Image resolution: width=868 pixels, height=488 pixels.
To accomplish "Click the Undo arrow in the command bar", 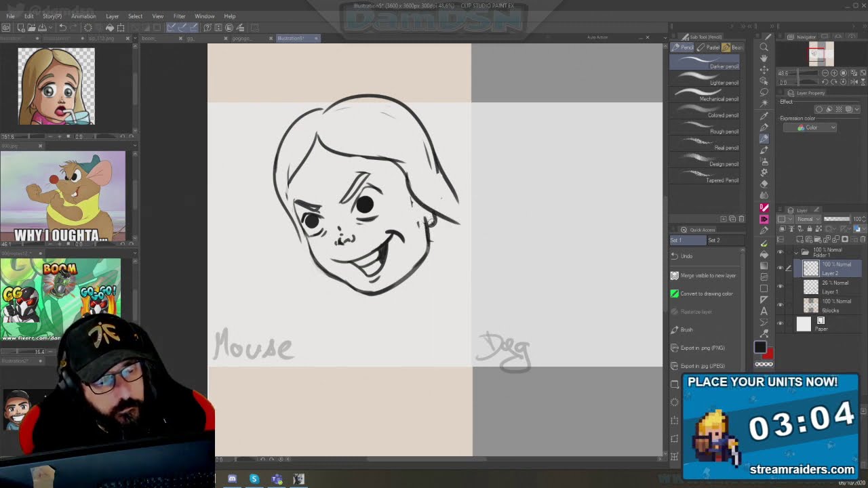I will point(62,27).
